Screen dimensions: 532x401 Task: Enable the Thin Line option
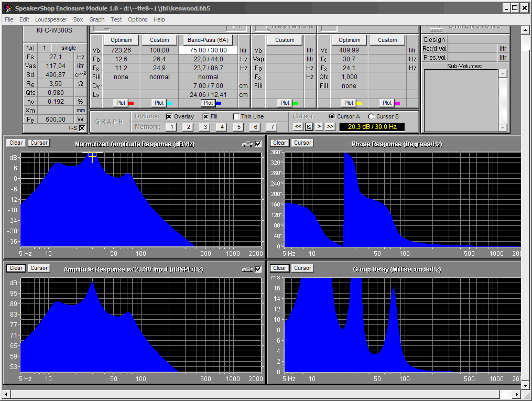[236, 117]
